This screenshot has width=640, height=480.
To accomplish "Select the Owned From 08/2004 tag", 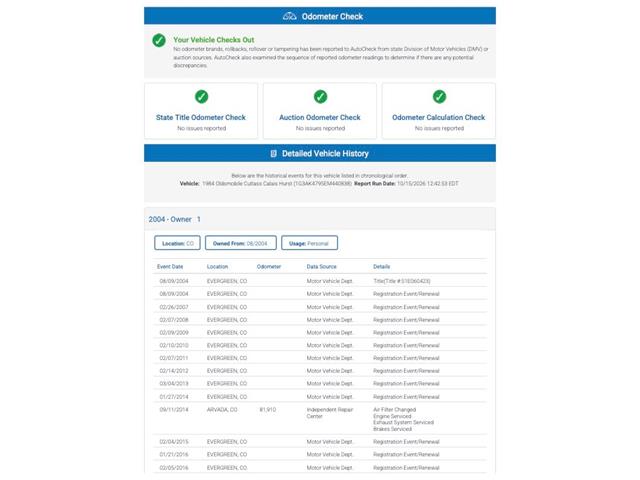I will [x=240, y=243].
